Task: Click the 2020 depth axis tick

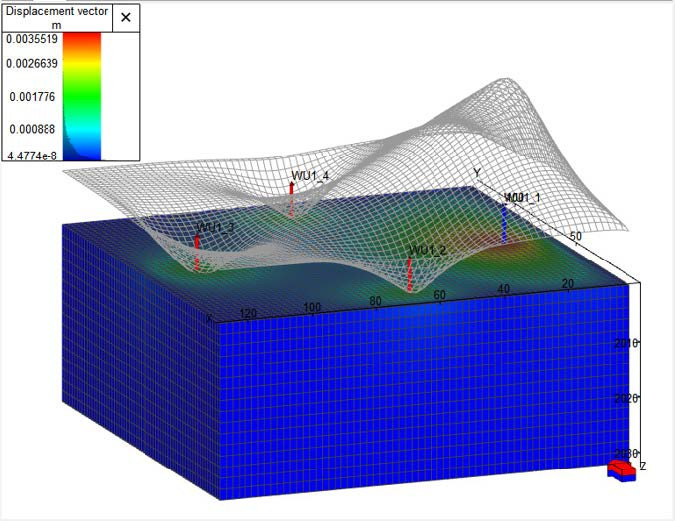Action: click(627, 398)
